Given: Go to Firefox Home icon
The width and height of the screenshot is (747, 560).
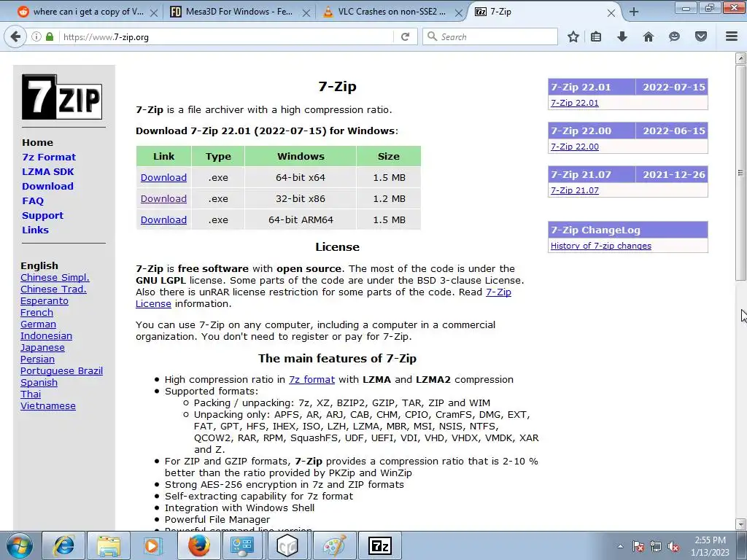Looking at the screenshot, I should click(x=649, y=36).
